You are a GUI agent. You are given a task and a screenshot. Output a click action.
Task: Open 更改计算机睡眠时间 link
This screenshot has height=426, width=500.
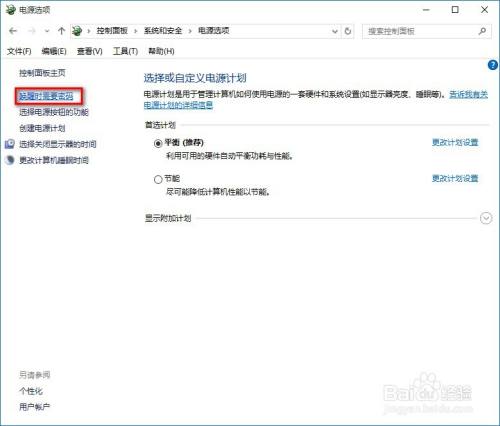(x=54, y=160)
